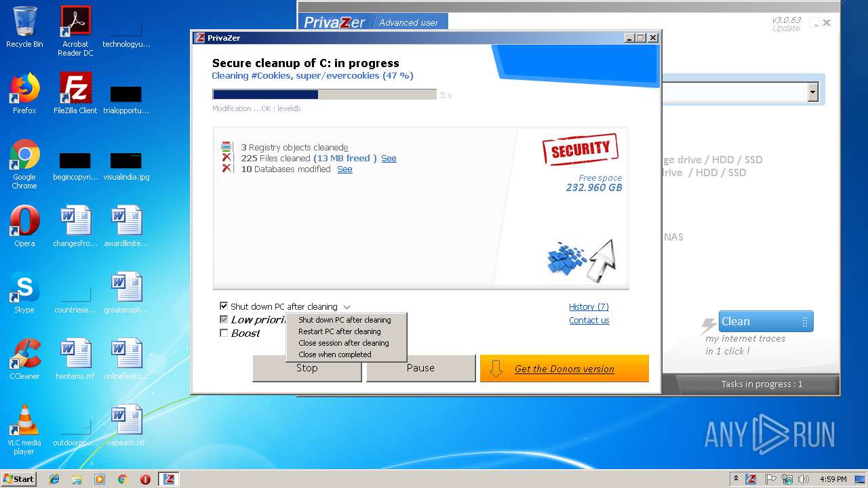See the list of cleaned files

(389, 159)
